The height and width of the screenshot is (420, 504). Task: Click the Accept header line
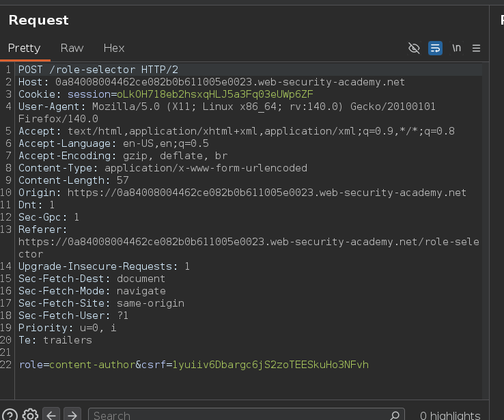[x=236, y=131]
